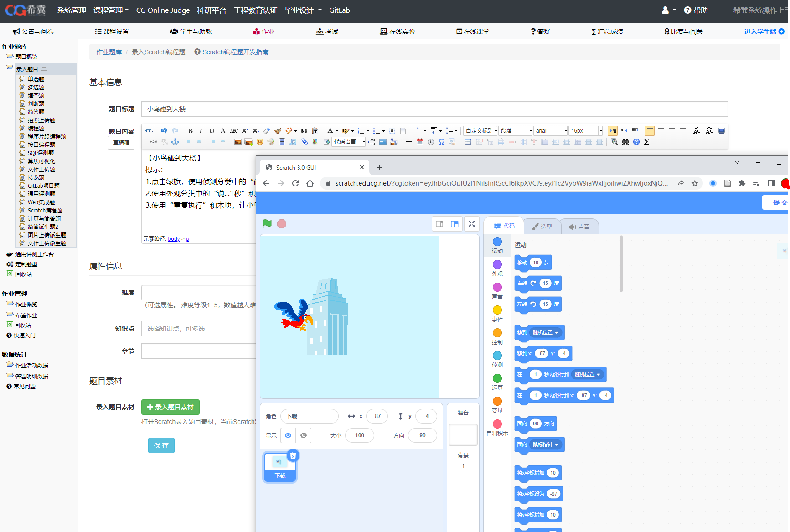Click the insert music note icon
This screenshot has width=790, height=532.
click(x=293, y=142)
